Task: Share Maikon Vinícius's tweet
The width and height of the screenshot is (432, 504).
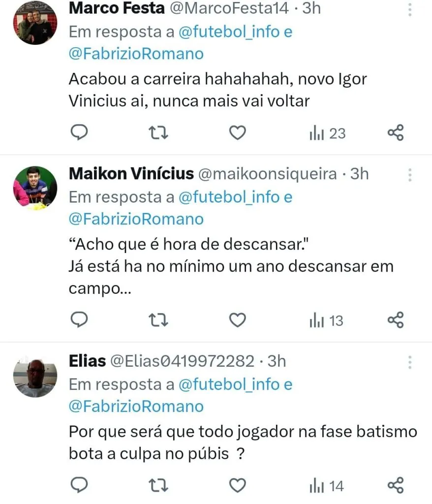Action: click(x=396, y=321)
